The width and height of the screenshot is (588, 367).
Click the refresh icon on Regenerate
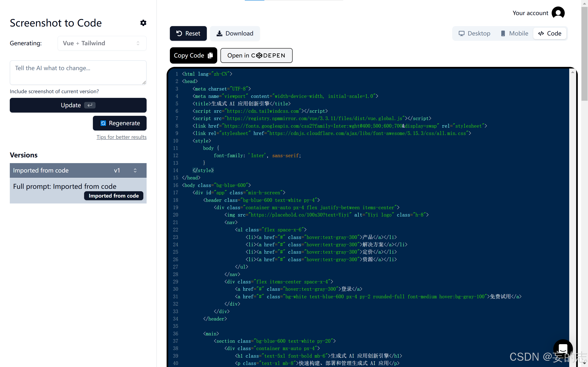[x=103, y=123]
